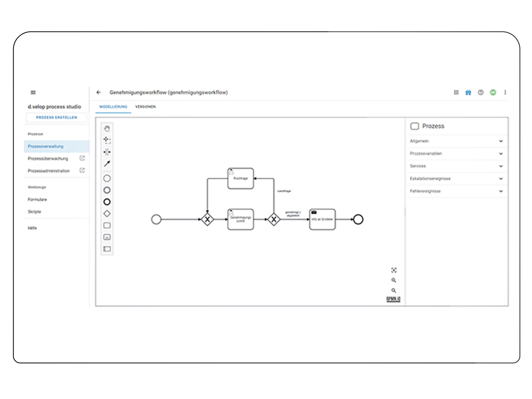532x399 pixels.
Task: Select the pool/participant shape in palette
Action: pyautogui.click(x=107, y=249)
